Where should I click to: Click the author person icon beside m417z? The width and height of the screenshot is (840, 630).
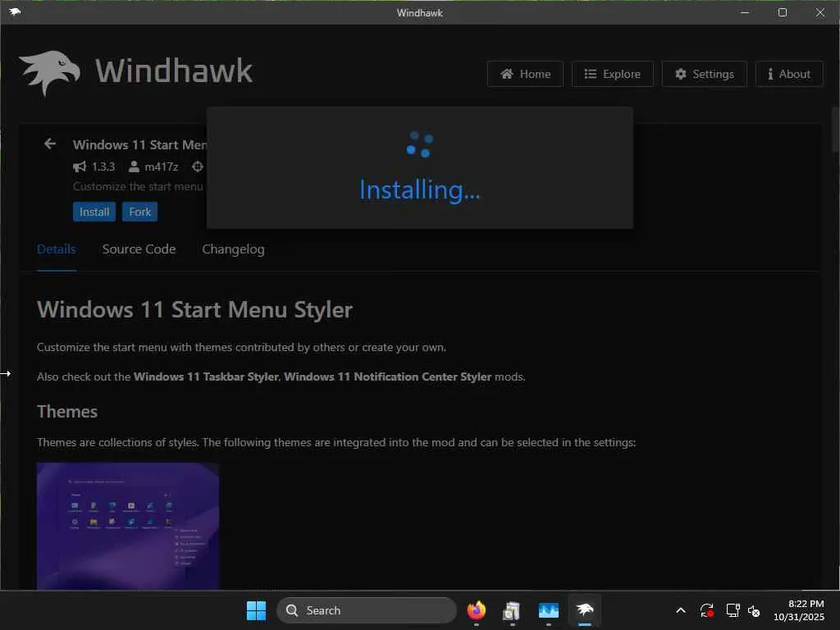coord(134,167)
